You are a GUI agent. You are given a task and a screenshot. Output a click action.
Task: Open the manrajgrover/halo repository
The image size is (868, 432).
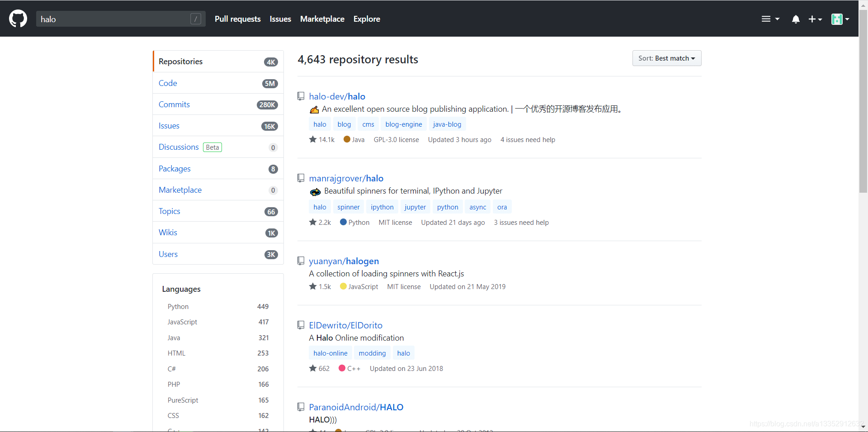[x=346, y=178]
